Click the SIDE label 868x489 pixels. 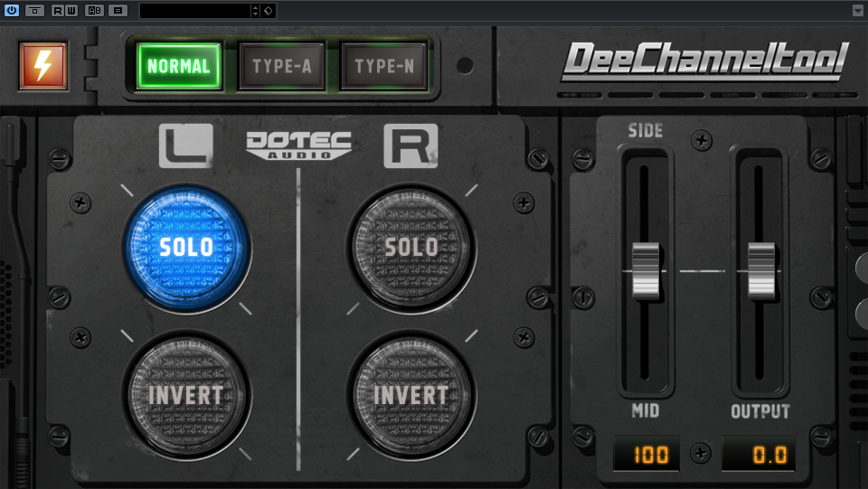(646, 130)
